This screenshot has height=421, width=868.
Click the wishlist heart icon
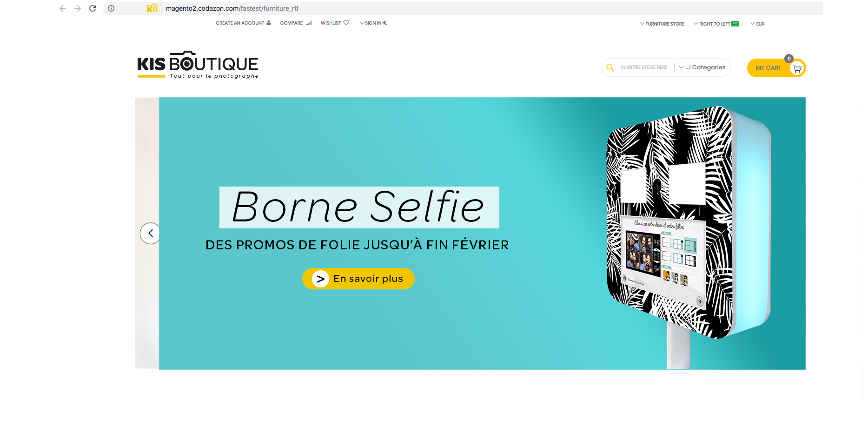(346, 23)
